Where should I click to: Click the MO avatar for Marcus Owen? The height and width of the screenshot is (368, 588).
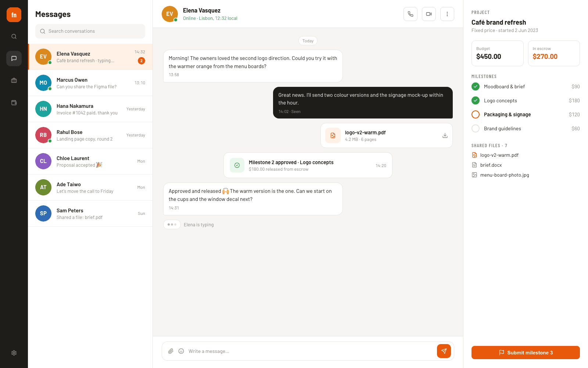tap(43, 83)
